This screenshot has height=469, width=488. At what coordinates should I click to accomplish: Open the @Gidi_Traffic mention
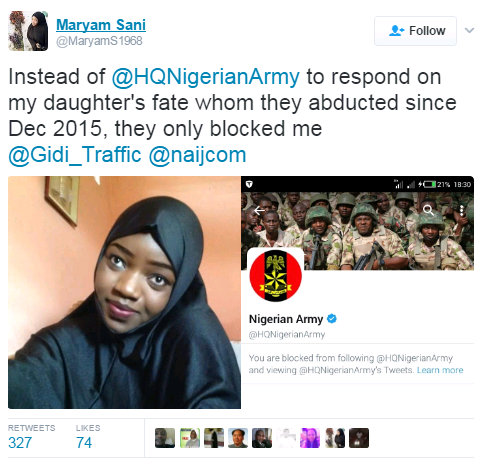75,155
